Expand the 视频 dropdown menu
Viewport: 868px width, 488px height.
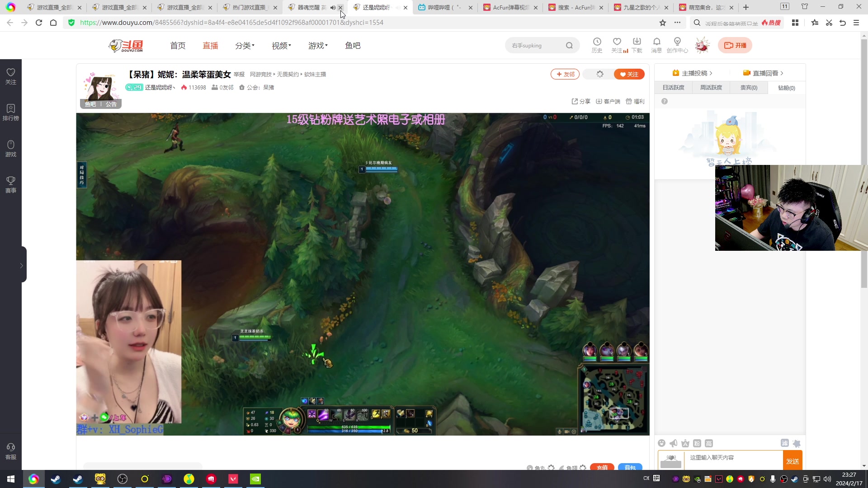[281, 46]
